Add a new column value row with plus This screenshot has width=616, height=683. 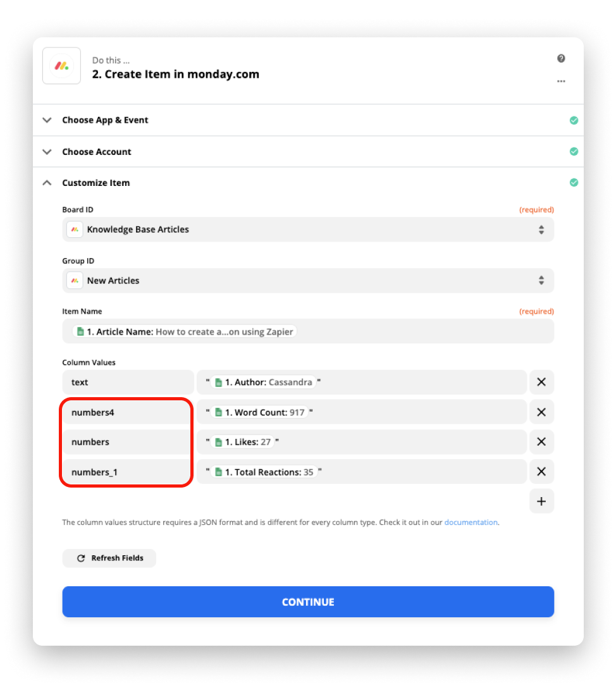(x=541, y=501)
